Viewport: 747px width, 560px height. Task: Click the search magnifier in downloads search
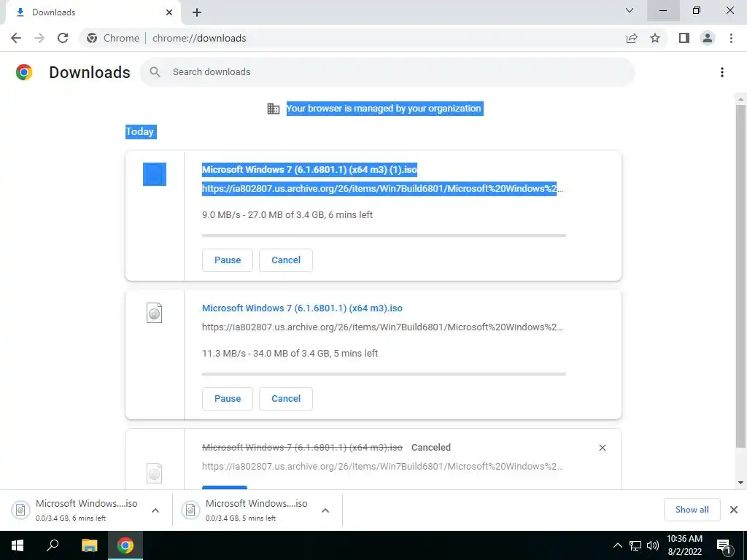155,72
